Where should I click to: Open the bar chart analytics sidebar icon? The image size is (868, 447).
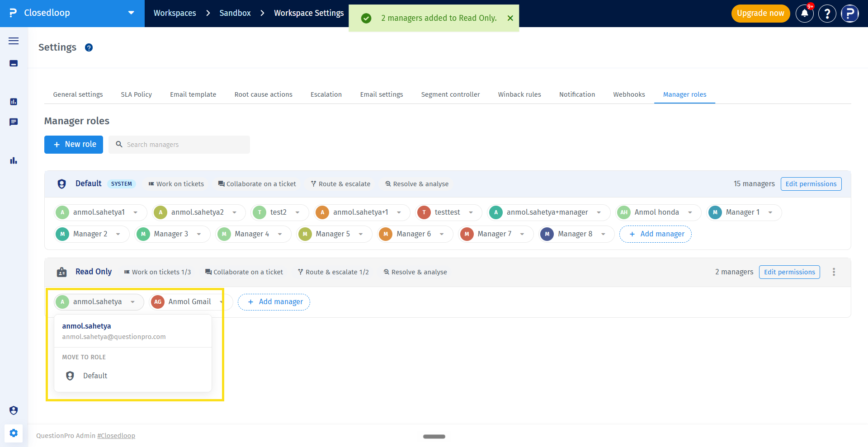pos(14,160)
